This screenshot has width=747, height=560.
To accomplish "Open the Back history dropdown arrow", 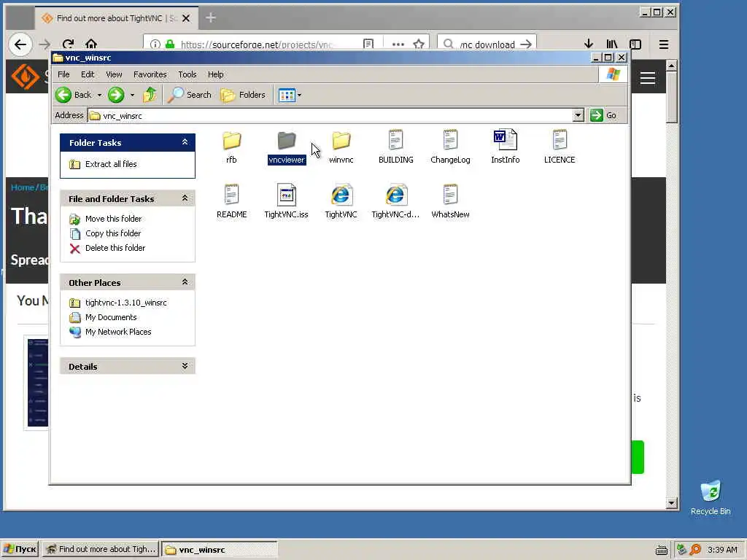I will pyautogui.click(x=99, y=96).
